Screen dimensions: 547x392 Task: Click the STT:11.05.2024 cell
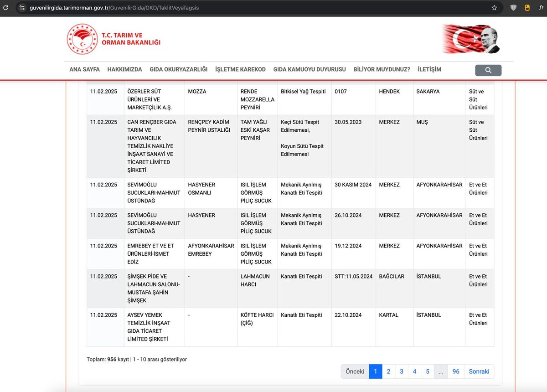coord(353,289)
